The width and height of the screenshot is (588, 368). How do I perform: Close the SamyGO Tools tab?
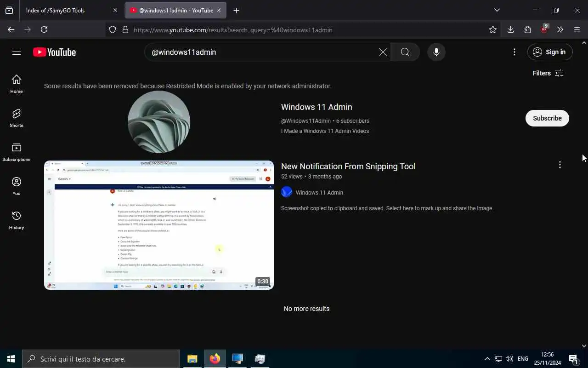[x=115, y=10]
